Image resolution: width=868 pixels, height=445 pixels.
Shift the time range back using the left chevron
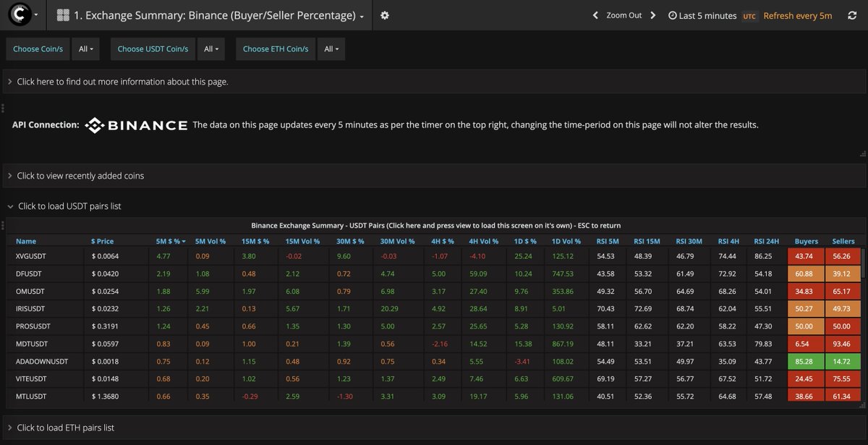(x=595, y=14)
